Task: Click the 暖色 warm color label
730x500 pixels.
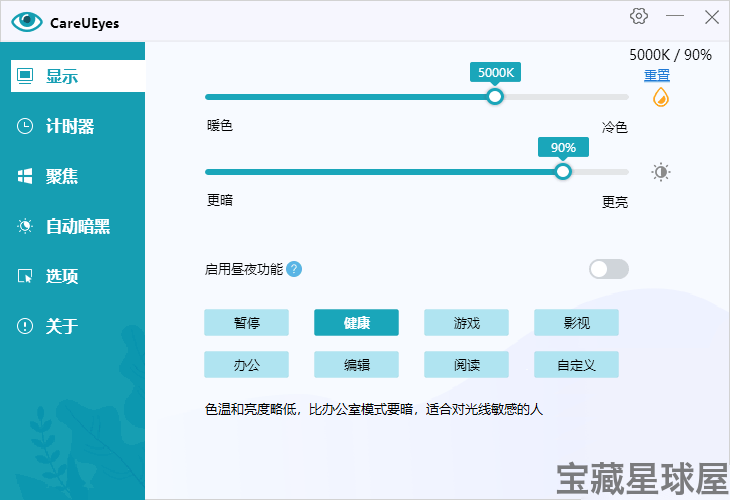Action: pyautogui.click(x=220, y=126)
